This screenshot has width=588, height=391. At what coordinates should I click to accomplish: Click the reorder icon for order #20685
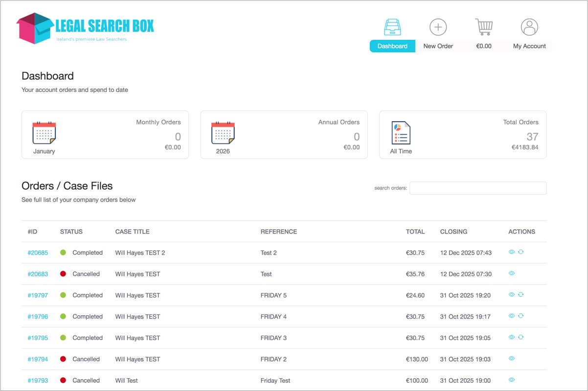520,252
